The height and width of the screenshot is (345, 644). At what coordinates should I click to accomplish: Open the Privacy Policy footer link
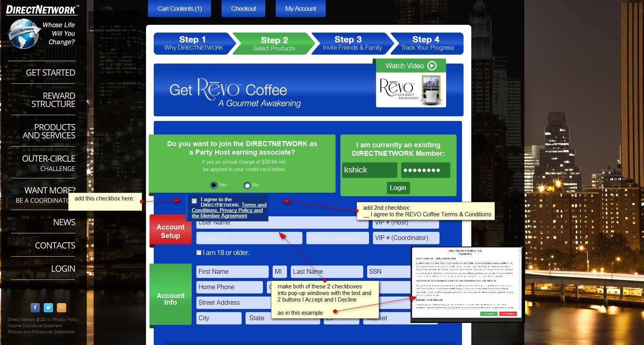66,320
